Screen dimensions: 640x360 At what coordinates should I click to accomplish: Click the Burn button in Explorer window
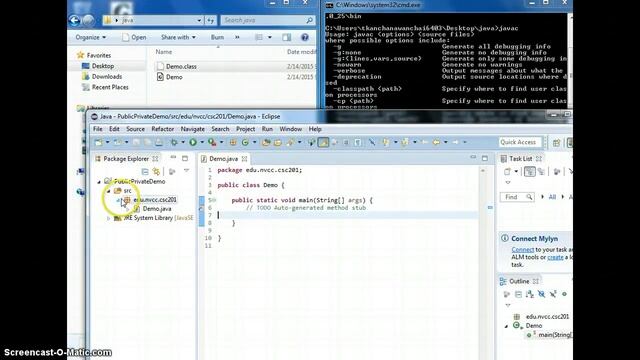tap(217, 37)
